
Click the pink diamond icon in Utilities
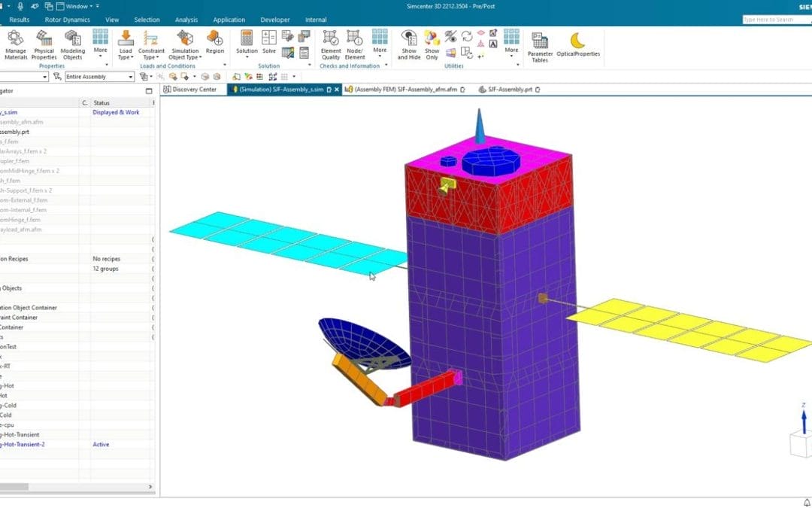click(480, 32)
